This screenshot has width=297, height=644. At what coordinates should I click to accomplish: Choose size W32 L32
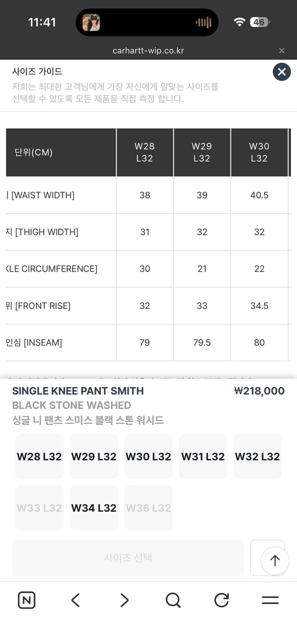258,456
